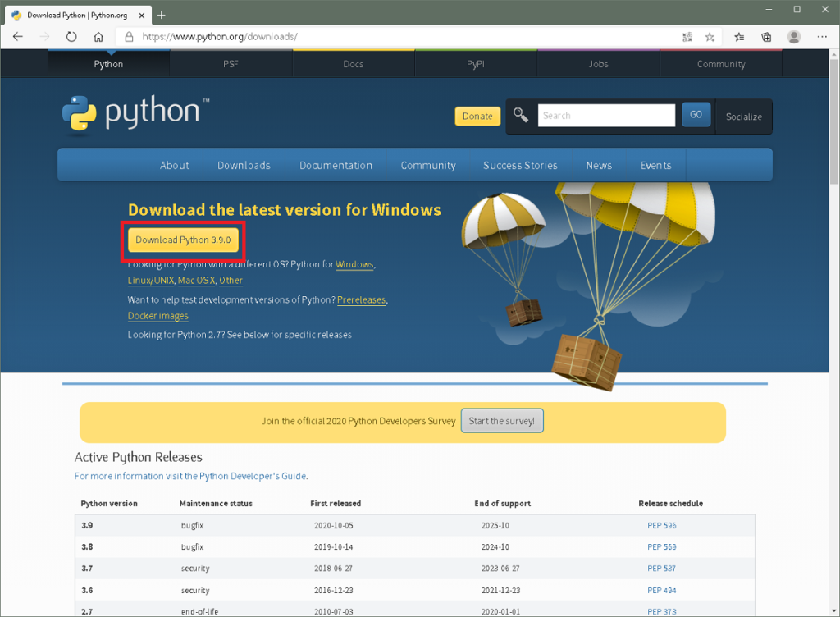
Task: Click the GO search button
Action: coord(696,114)
